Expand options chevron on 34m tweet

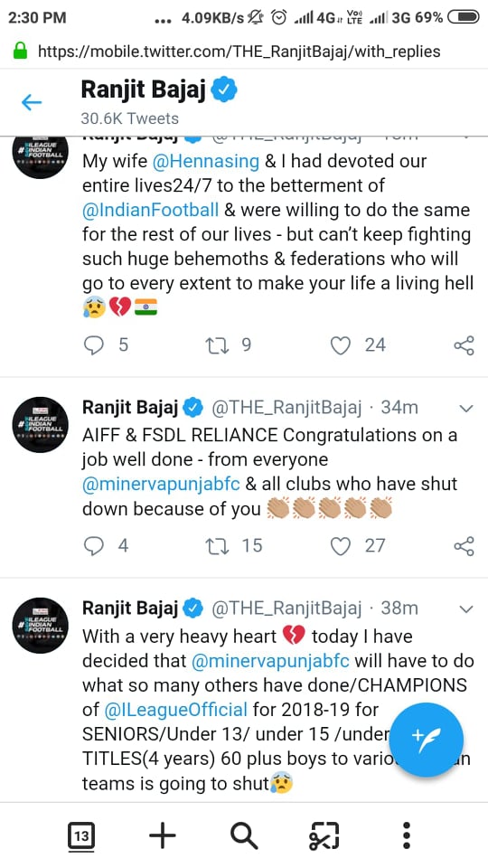466,409
